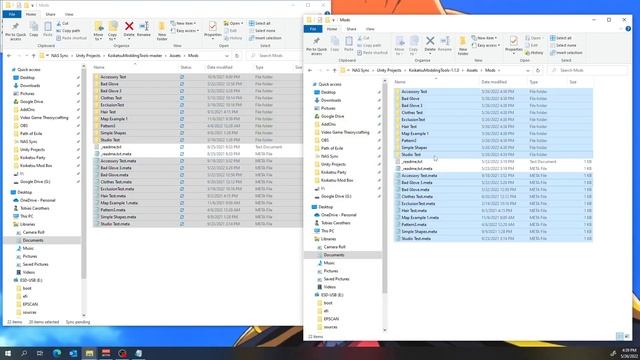Open New item dropdown in right window
The width and height of the screenshot is (640, 360).
pyautogui.click(x=484, y=38)
